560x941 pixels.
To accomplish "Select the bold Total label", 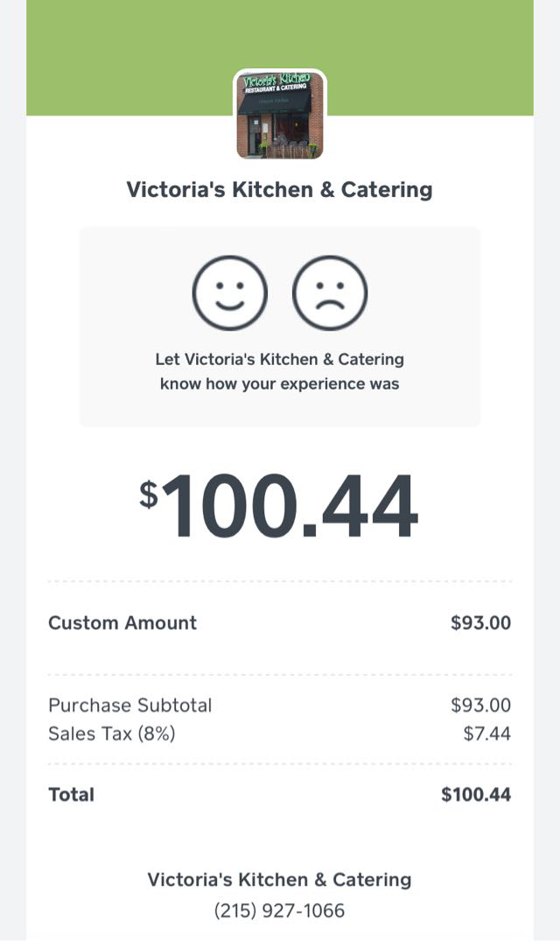I will pos(72,795).
